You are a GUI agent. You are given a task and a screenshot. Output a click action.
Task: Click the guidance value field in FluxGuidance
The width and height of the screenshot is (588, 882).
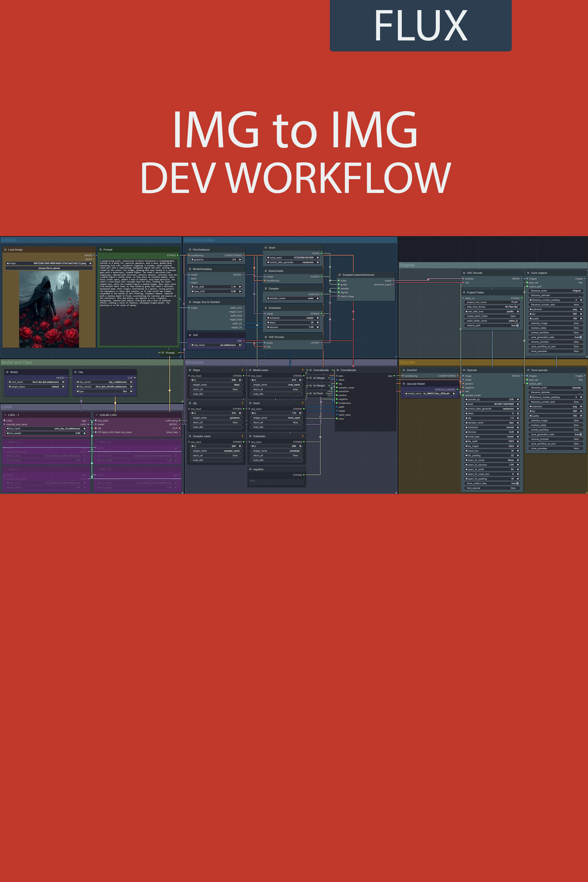(216, 259)
